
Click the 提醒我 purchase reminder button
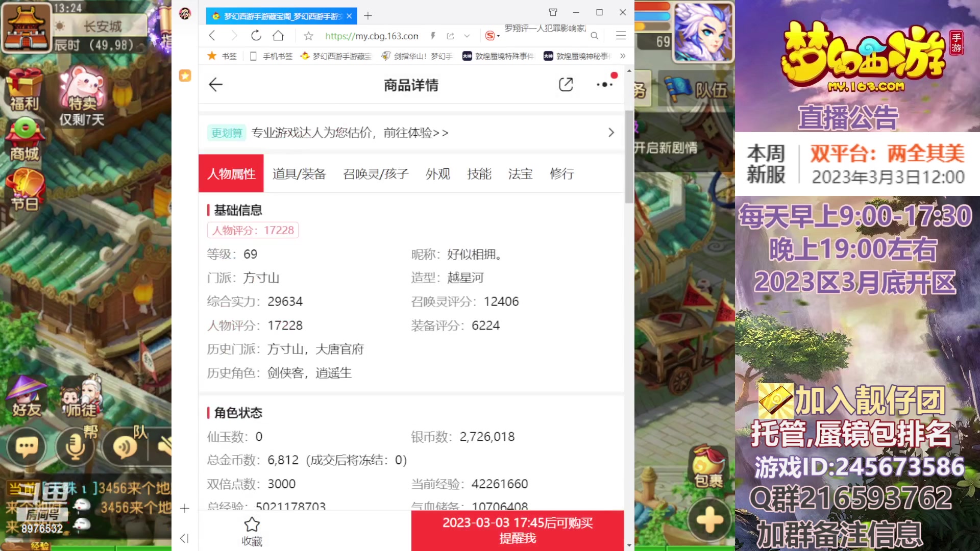coord(518,531)
